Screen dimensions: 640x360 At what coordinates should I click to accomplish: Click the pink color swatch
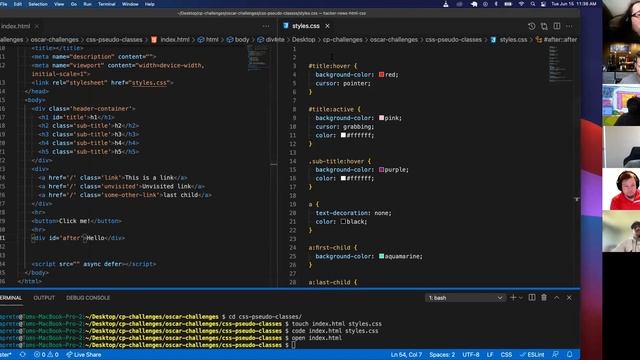pyautogui.click(x=382, y=118)
